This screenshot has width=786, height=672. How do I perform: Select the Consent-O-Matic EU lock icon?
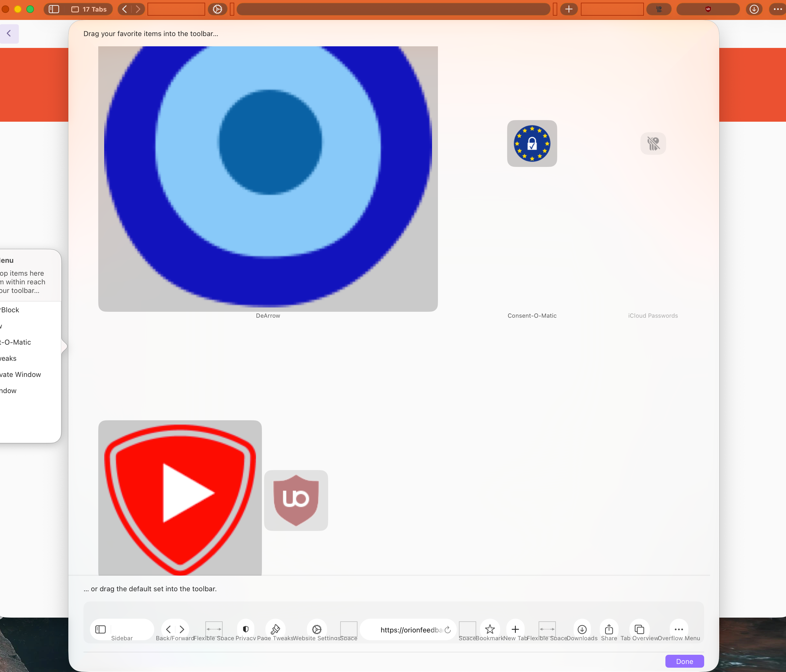pyautogui.click(x=532, y=143)
